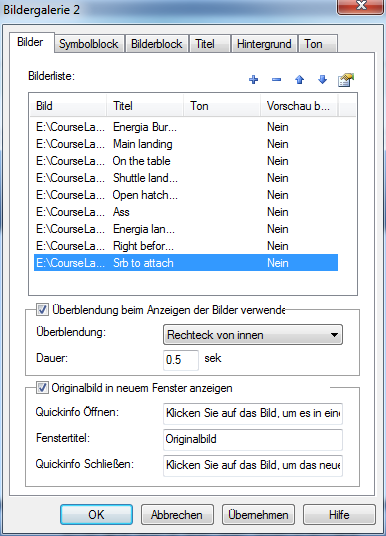Add a new picture with plus icon
Screen dimensions: 386x536
[x=253, y=80]
